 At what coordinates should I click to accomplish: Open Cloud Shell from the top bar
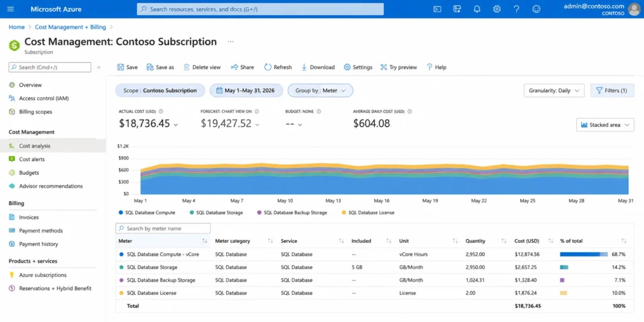click(x=438, y=9)
